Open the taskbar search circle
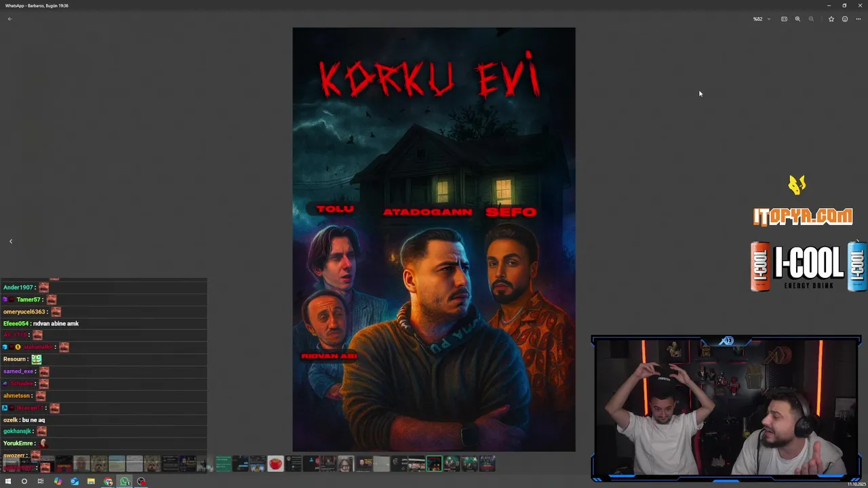 tap(24, 481)
